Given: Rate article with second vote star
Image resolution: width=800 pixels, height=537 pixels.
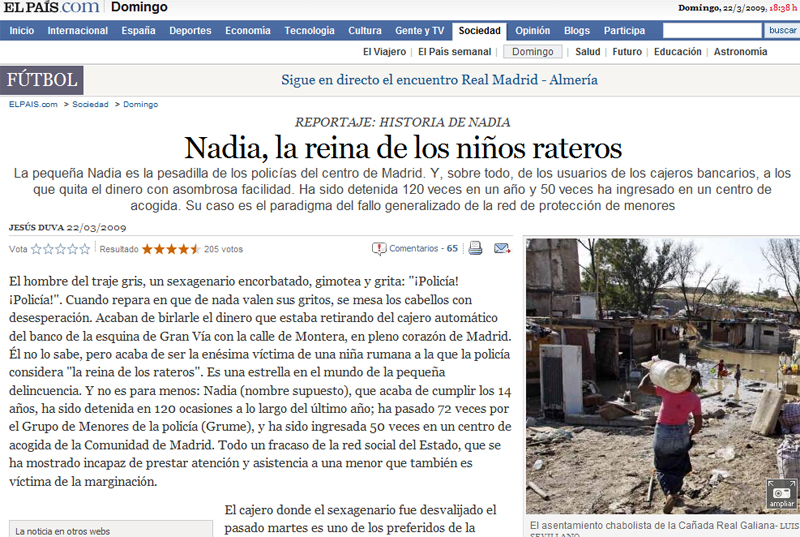Looking at the screenshot, I should [48, 249].
